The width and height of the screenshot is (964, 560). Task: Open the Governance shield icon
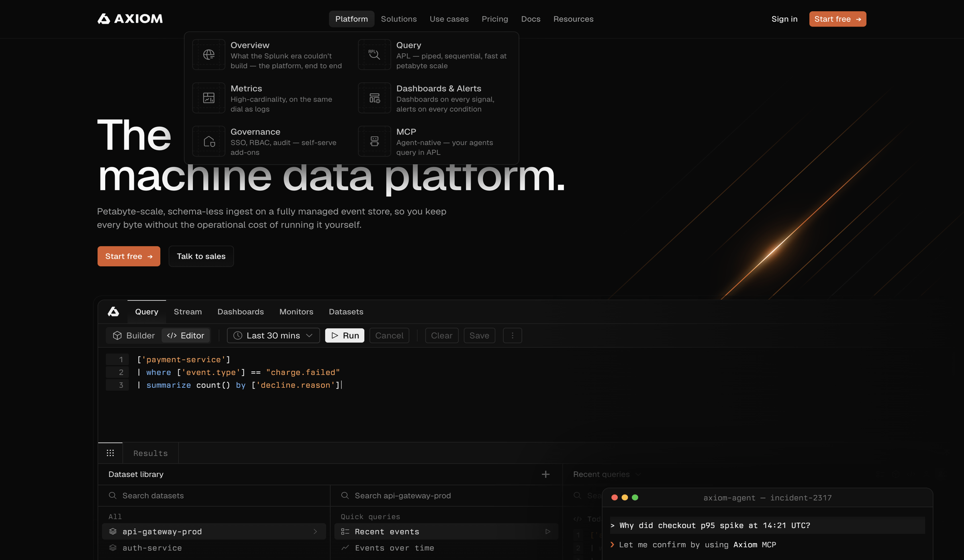[208, 141]
